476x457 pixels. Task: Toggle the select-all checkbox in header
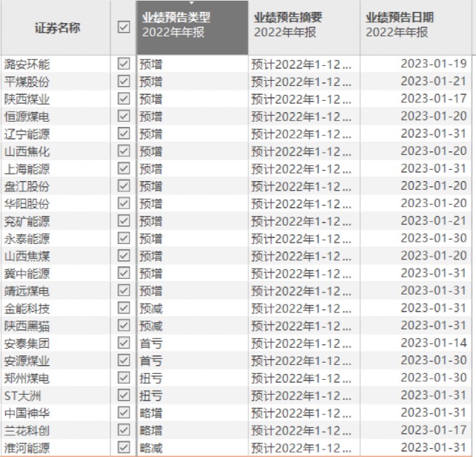pos(123,27)
